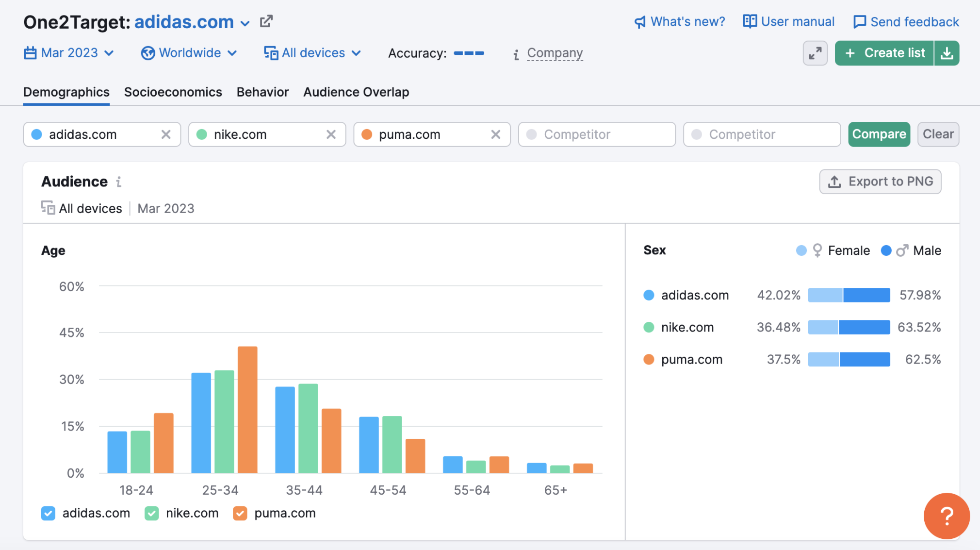Expand the All devices dropdown filter
Image resolution: width=980 pixels, height=550 pixels.
click(x=311, y=53)
